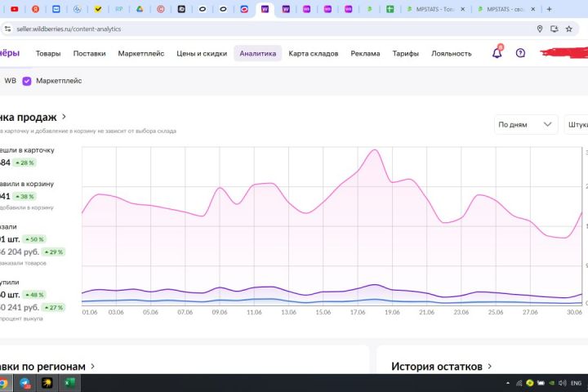This screenshot has width=588, height=392.
Task: Switch to the YouTube pinned tab
Action: pyautogui.click(x=15, y=9)
